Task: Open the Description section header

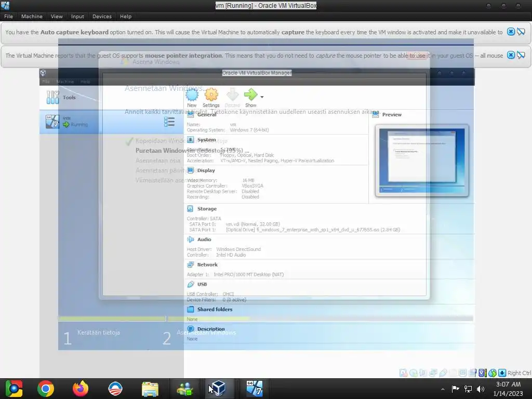Action: click(211, 329)
